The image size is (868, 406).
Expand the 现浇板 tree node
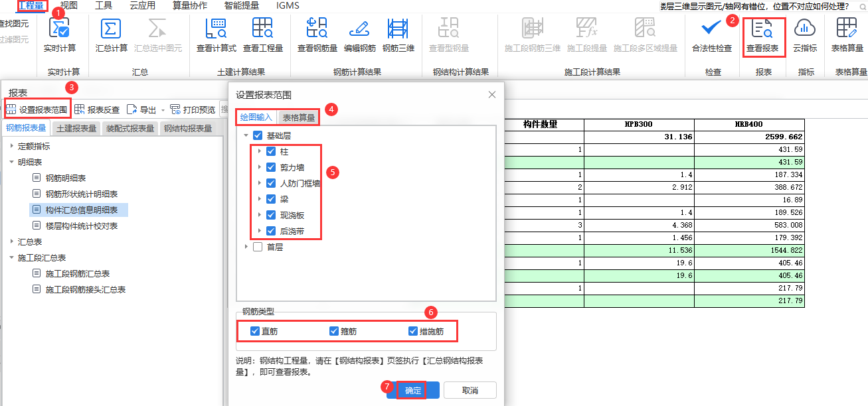260,215
